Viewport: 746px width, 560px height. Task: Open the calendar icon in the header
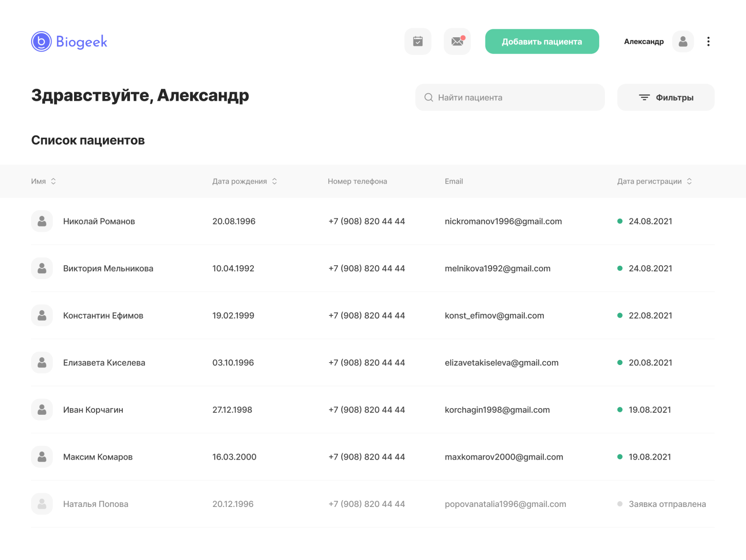coord(418,41)
